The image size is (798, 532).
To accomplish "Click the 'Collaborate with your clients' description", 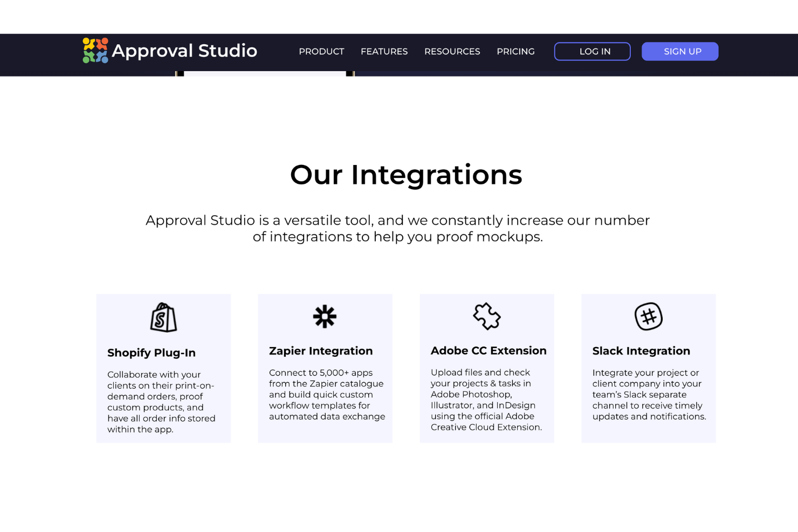I will 161,402.
